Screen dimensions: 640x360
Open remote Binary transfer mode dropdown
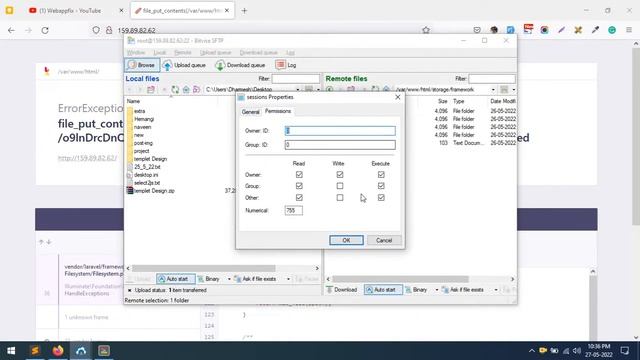pyautogui.click(x=436, y=289)
